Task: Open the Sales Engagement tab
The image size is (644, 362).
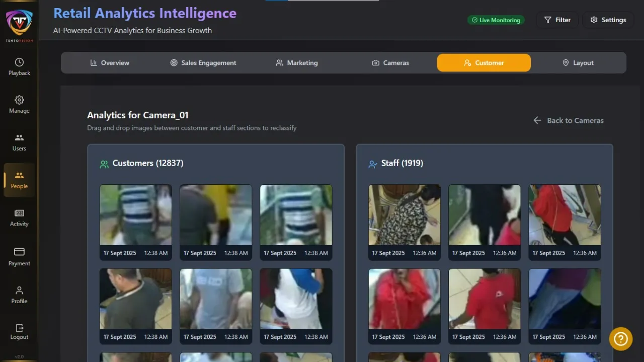Action: (203, 62)
